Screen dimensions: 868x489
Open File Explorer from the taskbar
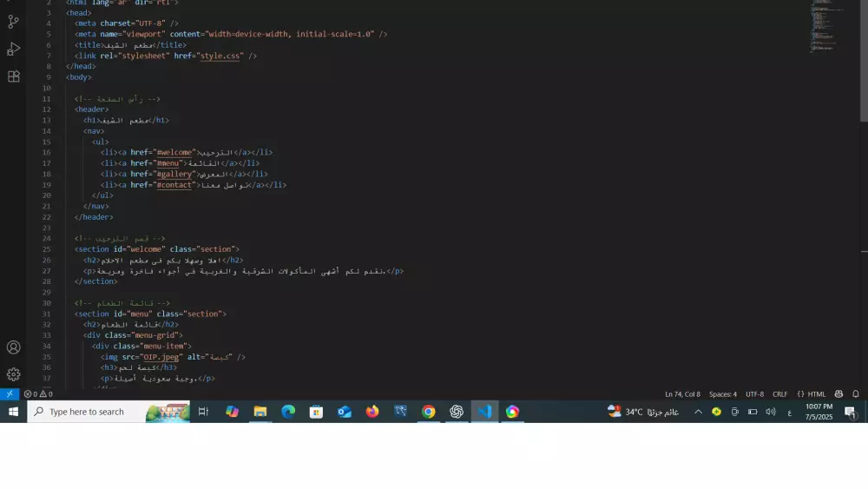click(x=260, y=412)
